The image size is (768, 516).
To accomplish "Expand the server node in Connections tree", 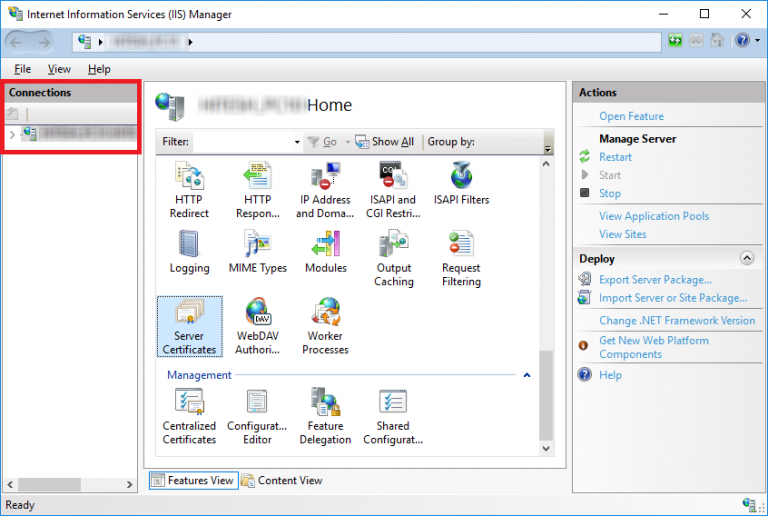I will tap(12, 134).
